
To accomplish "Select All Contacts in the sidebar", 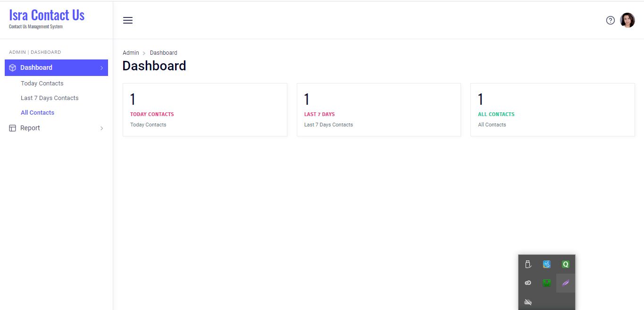I will click(37, 113).
